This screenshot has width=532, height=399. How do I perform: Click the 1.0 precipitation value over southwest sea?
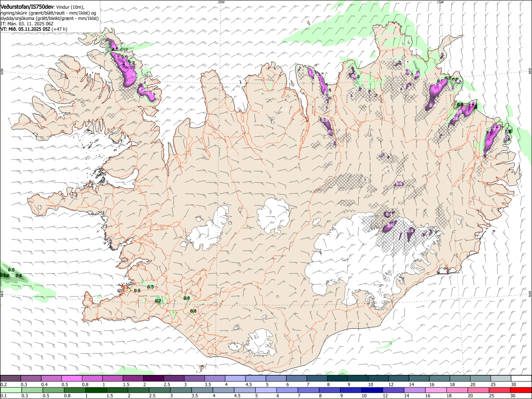coord(6,276)
